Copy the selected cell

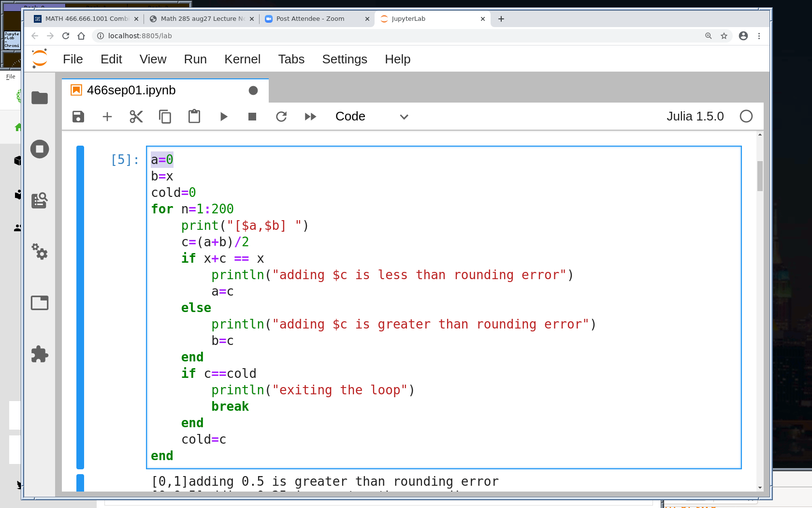click(165, 117)
